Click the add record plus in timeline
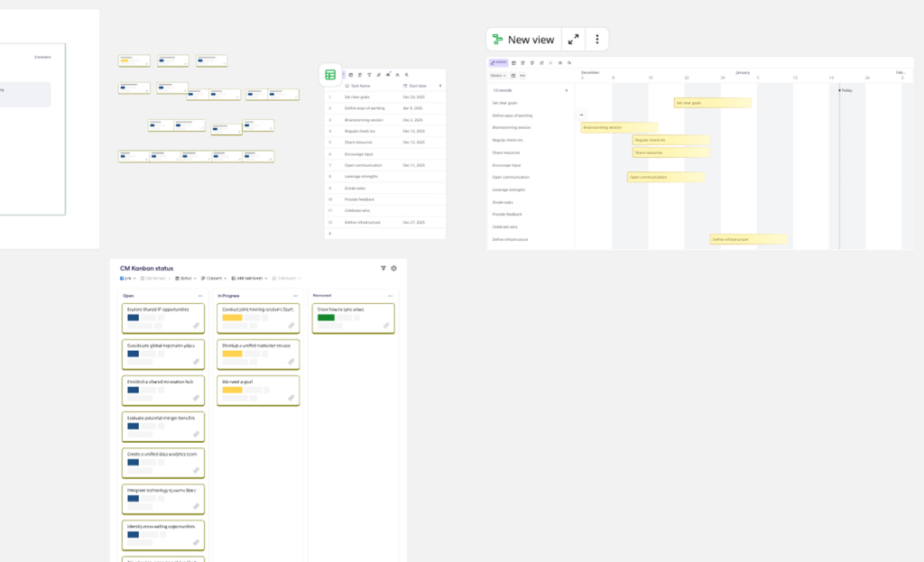Viewport: 924px width, 562px height. coord(567,90)
